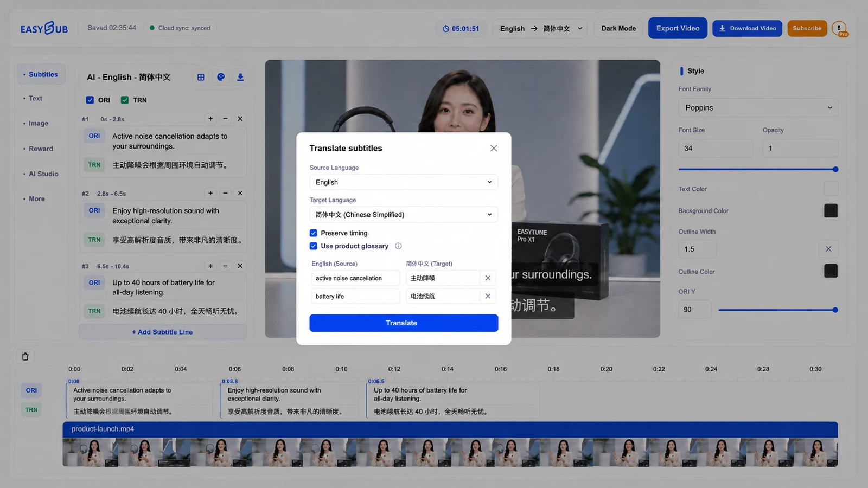Click the minus icon on subtitle #3

pyautogui.click(x=225, y=266)
